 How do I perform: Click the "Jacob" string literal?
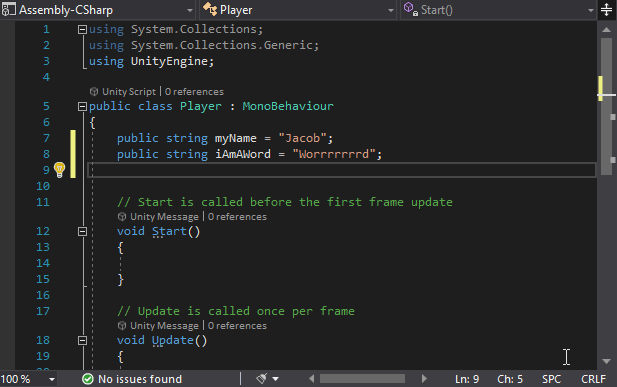[302, 138]
